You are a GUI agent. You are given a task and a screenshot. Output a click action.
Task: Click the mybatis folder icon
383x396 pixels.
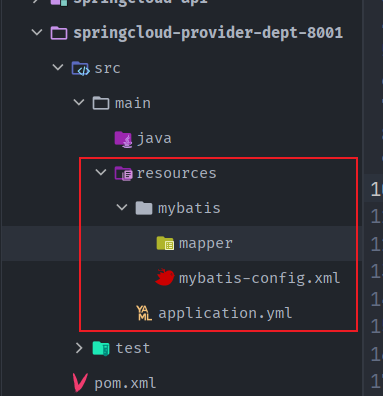pos(144,208)
